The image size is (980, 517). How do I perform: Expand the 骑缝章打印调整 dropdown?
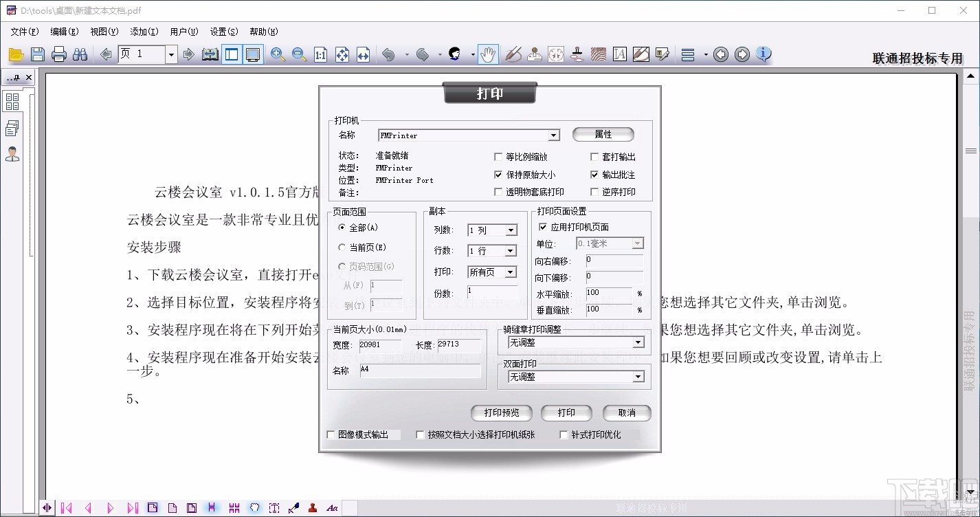pyautogui.click(x=638, y=342)
